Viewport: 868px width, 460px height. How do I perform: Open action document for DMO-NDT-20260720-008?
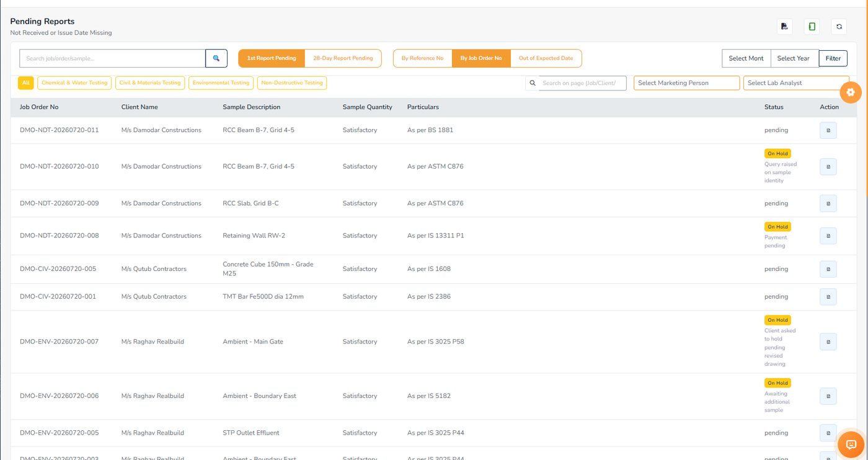click(828, 236)
